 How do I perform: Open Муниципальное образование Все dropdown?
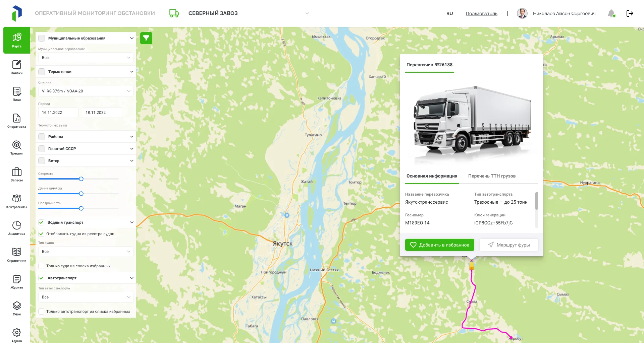point(86,58)
